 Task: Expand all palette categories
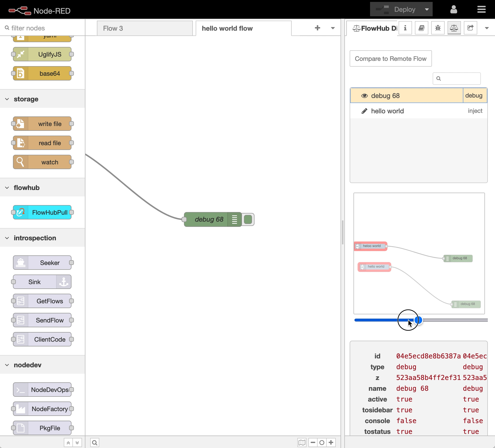tap(77, 442)
